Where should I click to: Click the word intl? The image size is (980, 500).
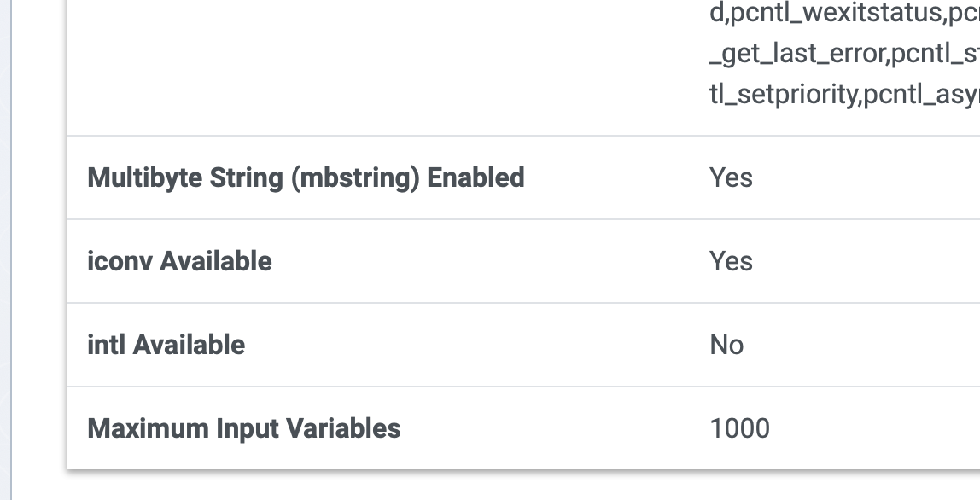click(x=106, y=345)
